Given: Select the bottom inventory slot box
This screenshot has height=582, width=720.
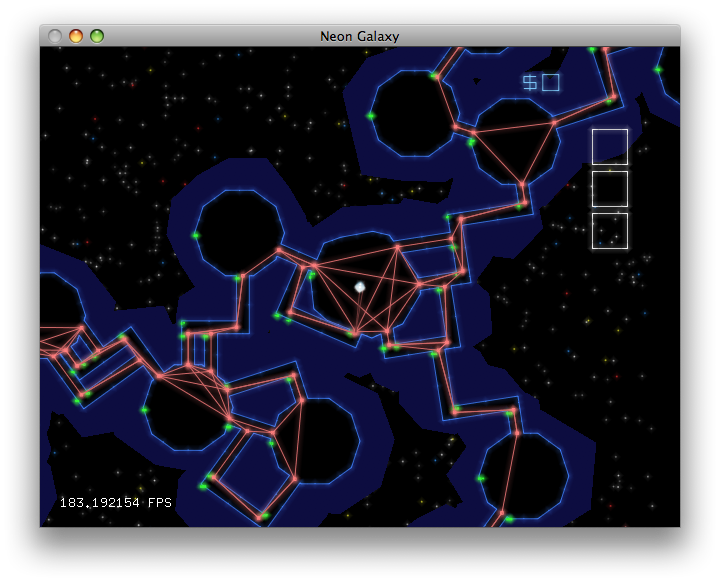Looking at the screenshot, I should (610, 231).
